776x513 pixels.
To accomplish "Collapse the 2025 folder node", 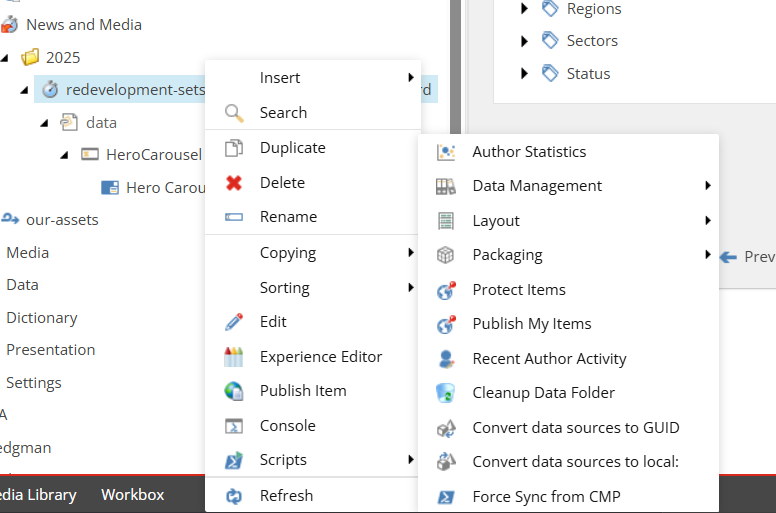I will click(7, 57).
